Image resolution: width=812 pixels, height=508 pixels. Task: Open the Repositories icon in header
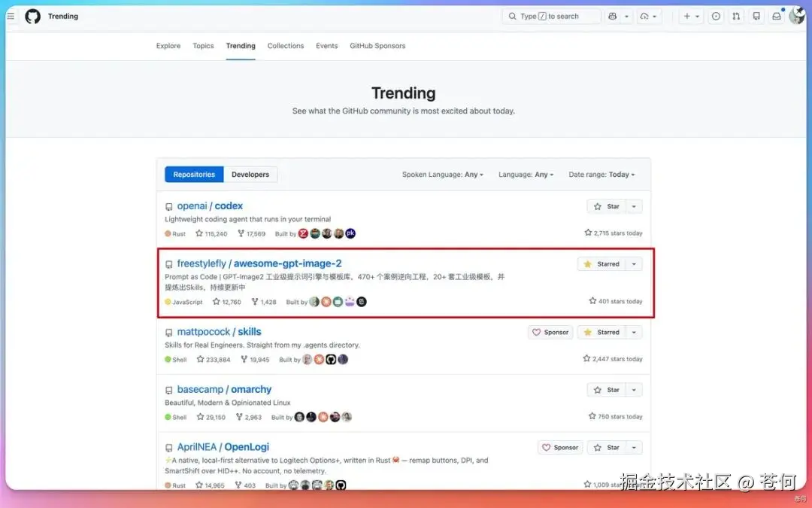(756, 16)
